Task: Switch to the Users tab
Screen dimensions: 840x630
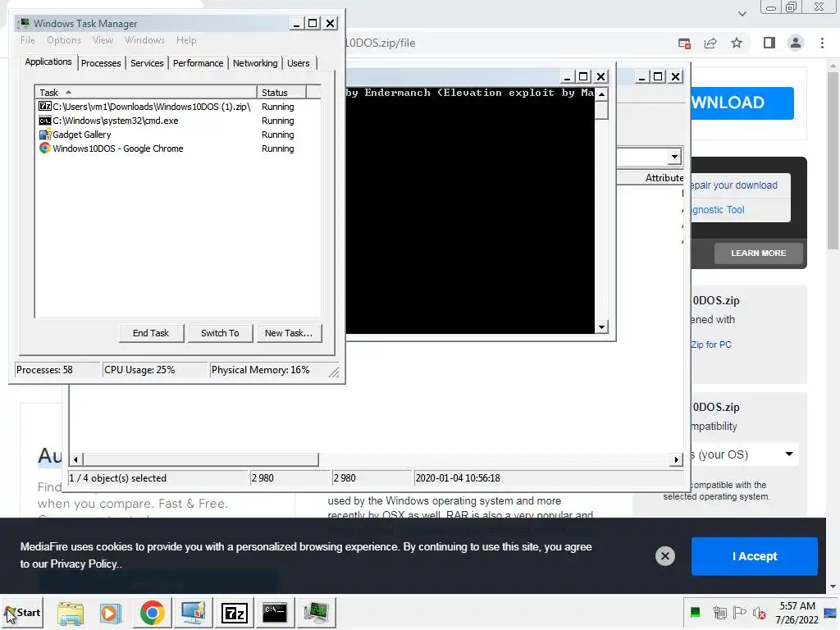Action: point(299,63)
